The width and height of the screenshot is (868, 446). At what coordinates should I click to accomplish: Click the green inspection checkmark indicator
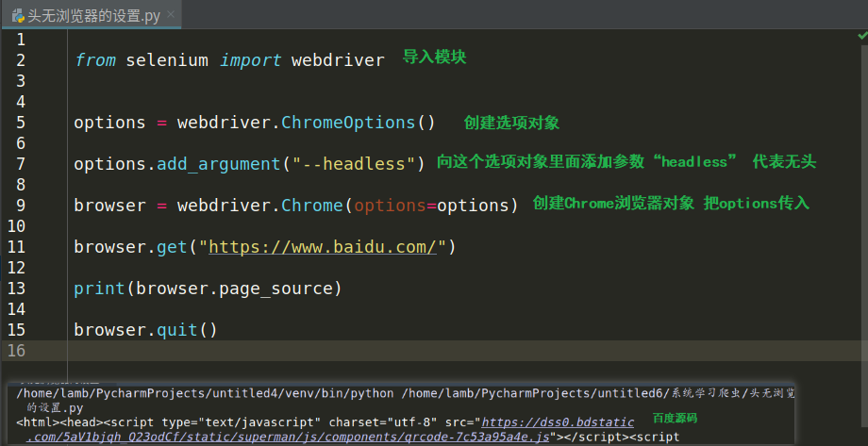862,36
